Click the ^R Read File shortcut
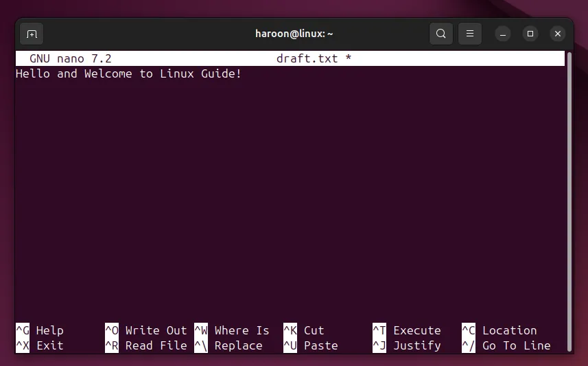 click(x=145, y=345)
